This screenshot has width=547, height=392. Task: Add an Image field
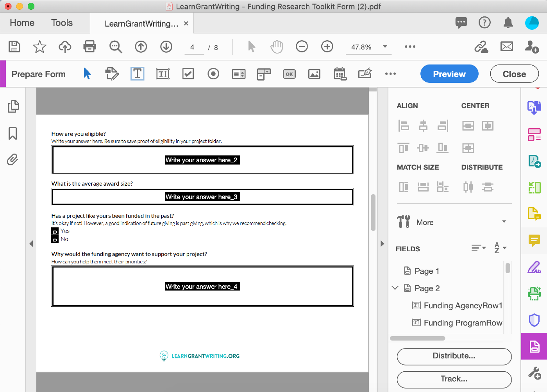pyautogui.click(x=314, y=73)
